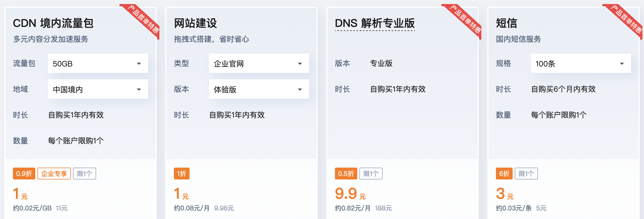Expand the 版本 dropdown showing 体验版
The image size is (644, 219).
tap(258, 89)
